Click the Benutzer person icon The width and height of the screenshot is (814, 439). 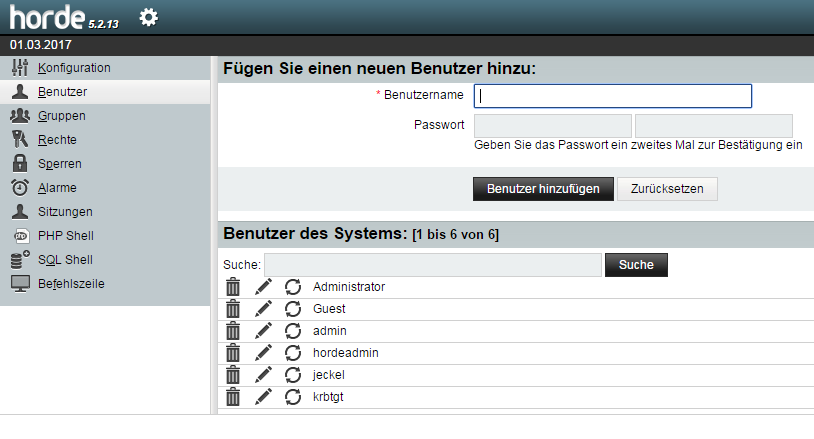(x=20, y=92)
